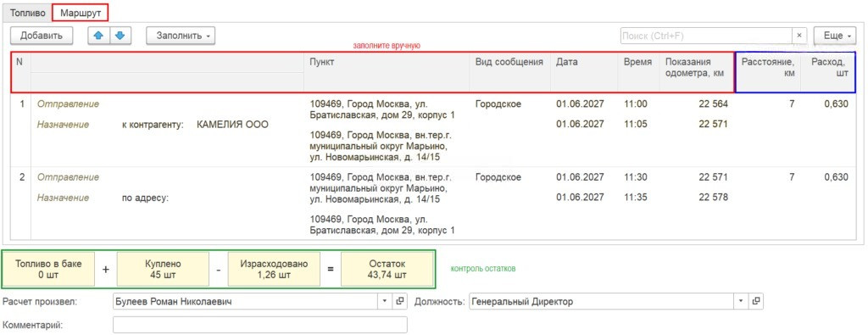Viewport: 868px width, 335px height.
Task: Click the 'к контрагенту:' cell
Action: tap(153, 125)
